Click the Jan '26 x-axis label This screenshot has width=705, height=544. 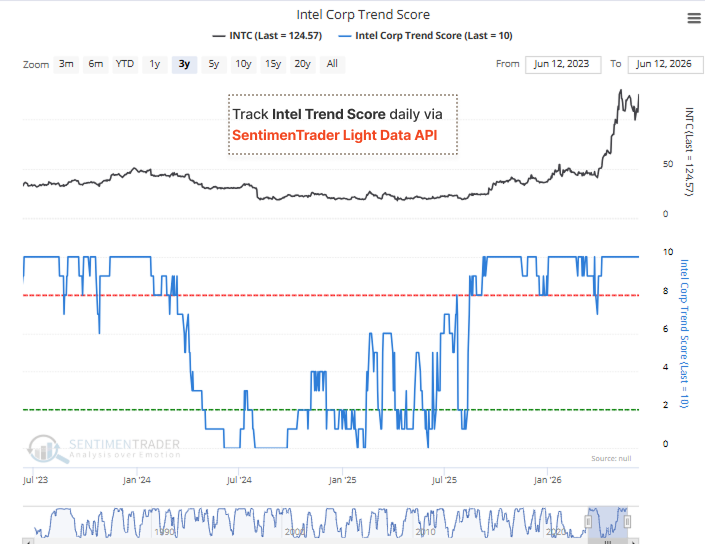pyautogui.click(x=547, y=480)
